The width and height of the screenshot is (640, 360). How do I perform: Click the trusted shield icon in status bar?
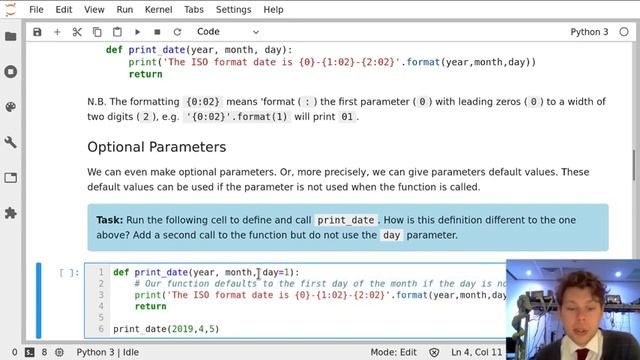(434, 352)
